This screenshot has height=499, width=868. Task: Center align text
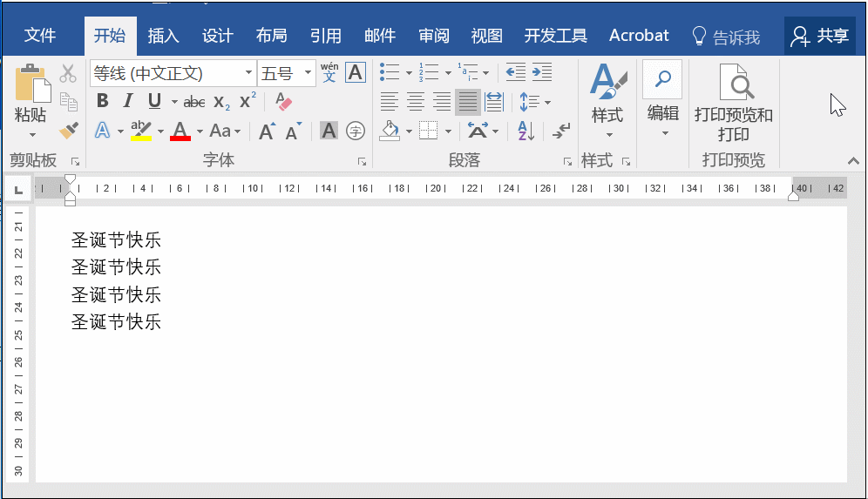pos(416,102)
